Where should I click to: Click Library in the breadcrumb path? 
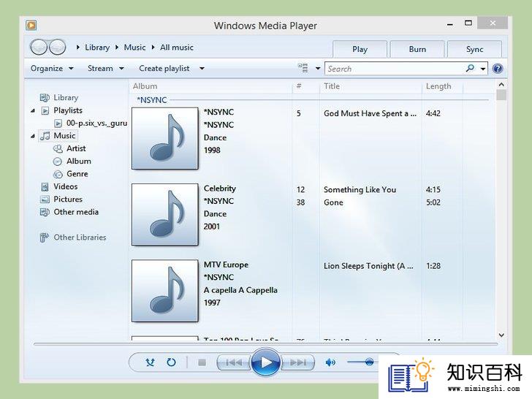click(97, 47)
